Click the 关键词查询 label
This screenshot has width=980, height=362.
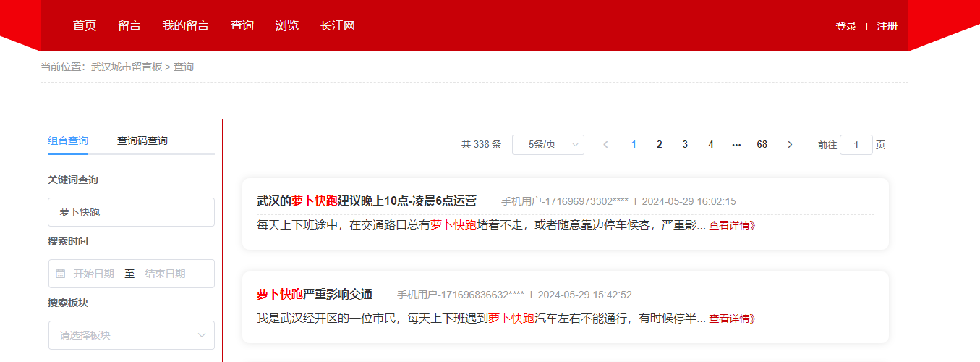point(73,180)
